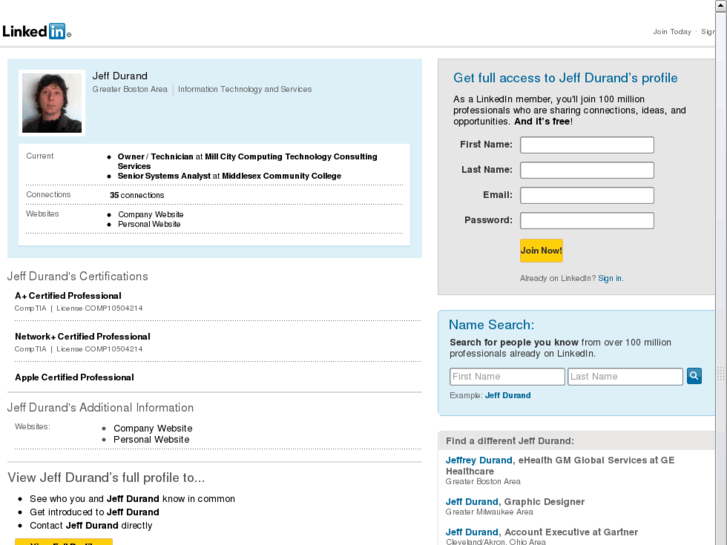Open the example Jeff Durand link
This screenshot has width=727, height=545.
pos(508,395)
